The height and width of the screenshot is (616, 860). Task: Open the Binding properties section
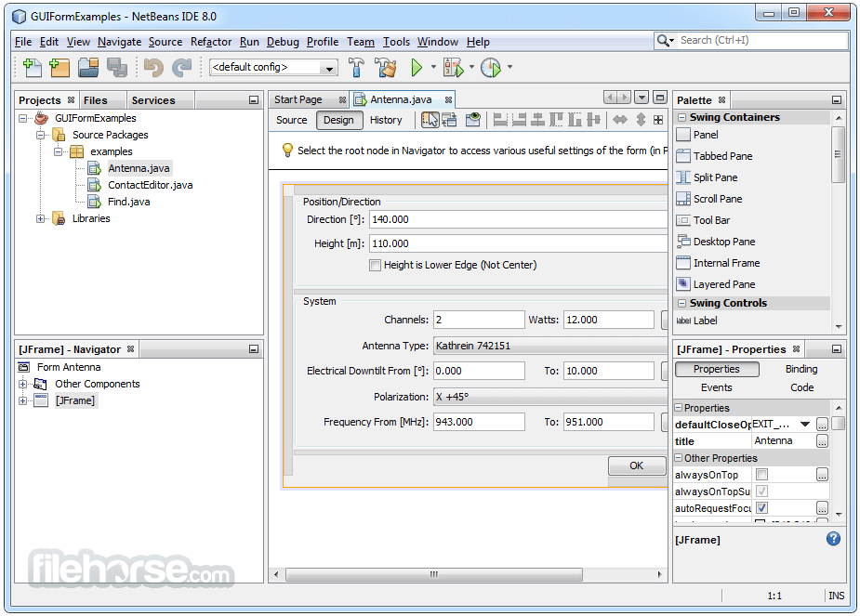801,369
